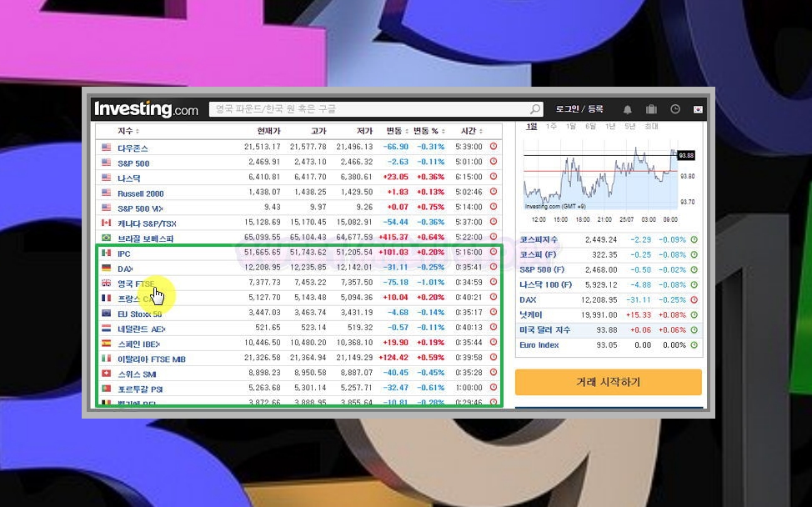Click the search magnifier icon
Screen dimensions: 812x507
(x=535, y=109)
